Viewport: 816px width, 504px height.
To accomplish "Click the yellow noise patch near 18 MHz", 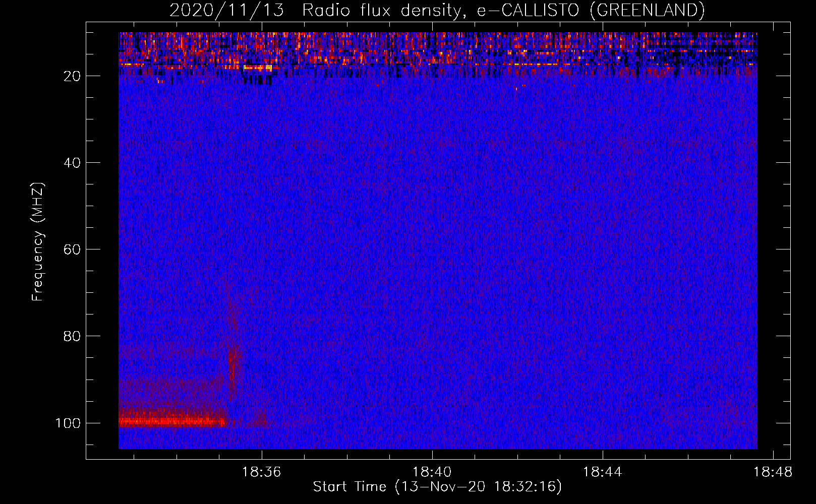I will point(258,68).
